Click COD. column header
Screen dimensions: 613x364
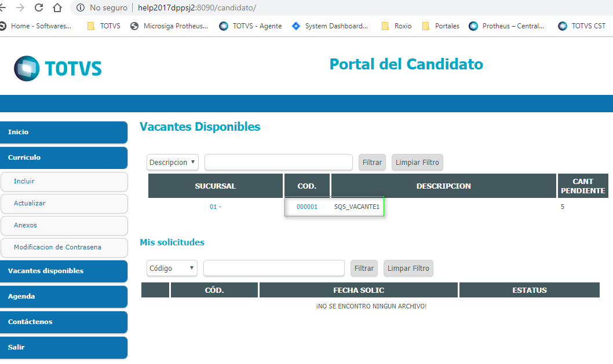pos(307,186)
